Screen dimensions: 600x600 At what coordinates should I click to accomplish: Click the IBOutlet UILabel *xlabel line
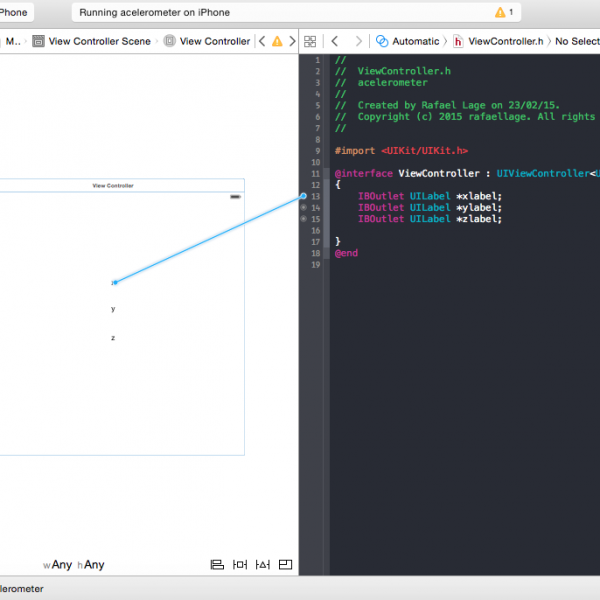tap(430, 196)
